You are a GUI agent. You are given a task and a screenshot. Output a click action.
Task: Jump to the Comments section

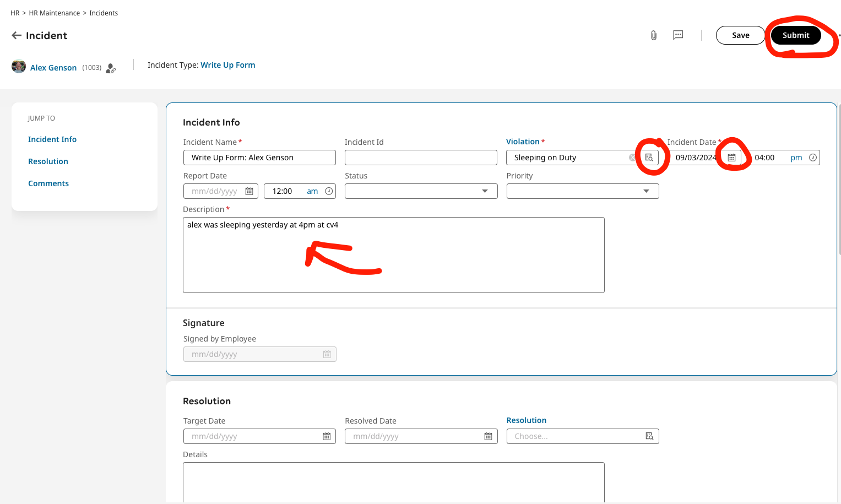(x=48, y=183)
